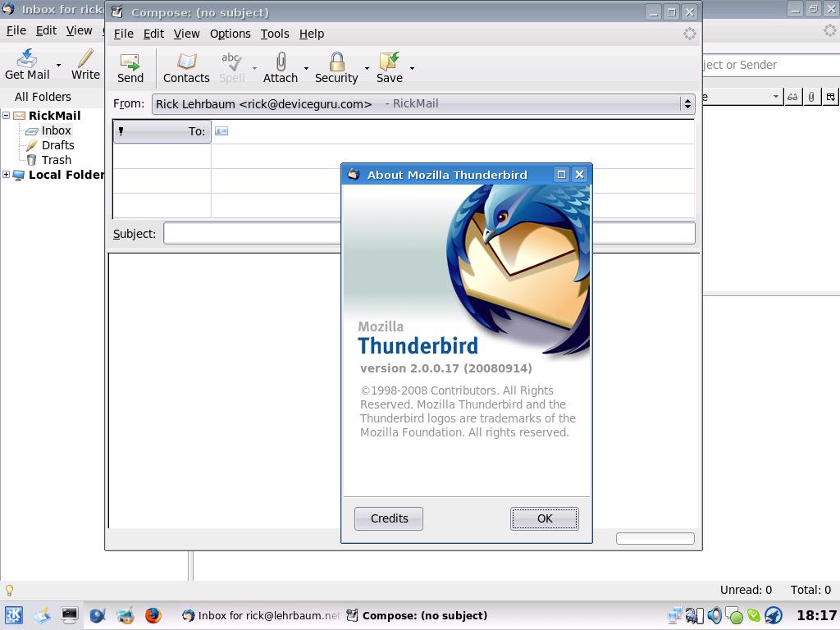Viewport: 840px width, 630px height.
Task: Click the read status glasses column icon
Action: coord(792,97)
